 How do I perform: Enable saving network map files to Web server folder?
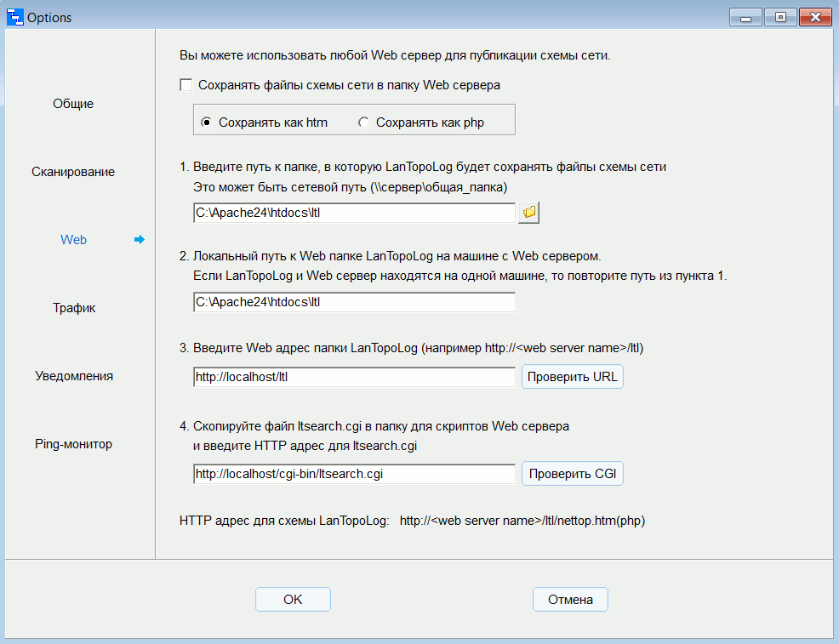coord(186,85)
